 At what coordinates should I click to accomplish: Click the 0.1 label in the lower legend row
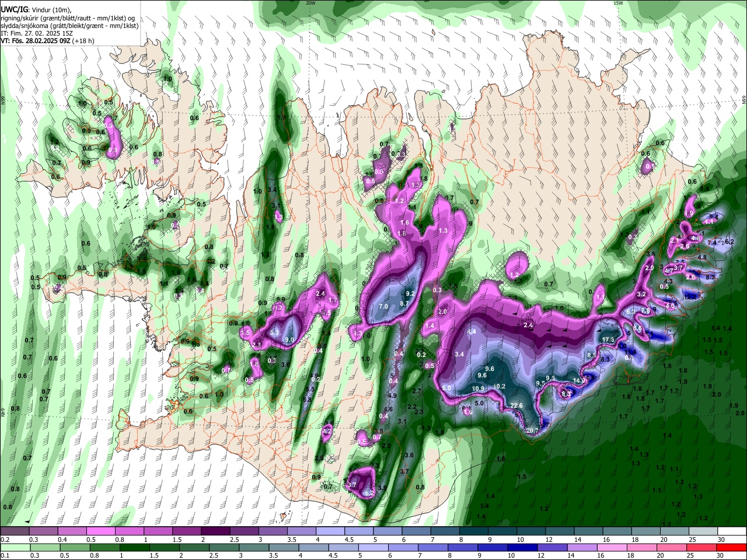click(x=5, y=555)
